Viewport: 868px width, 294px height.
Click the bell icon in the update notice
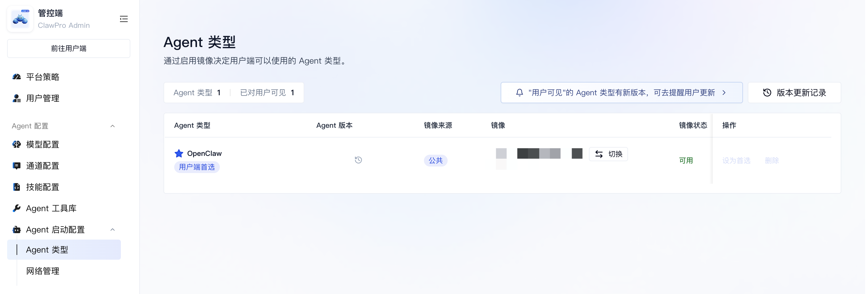pyautogui.click(x=519, y=93)
